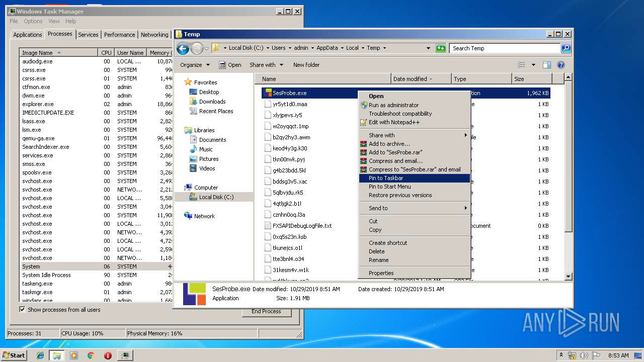
Task: Click Open button in Explorer toolbar
Action: (230, 65)
